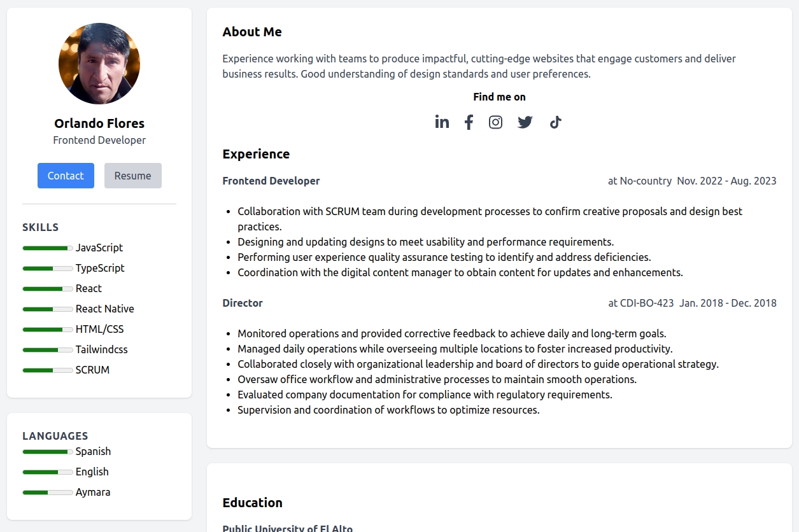
Task: Click the Experience section heading
Action: pyautogui.click(x=256, y=154)
